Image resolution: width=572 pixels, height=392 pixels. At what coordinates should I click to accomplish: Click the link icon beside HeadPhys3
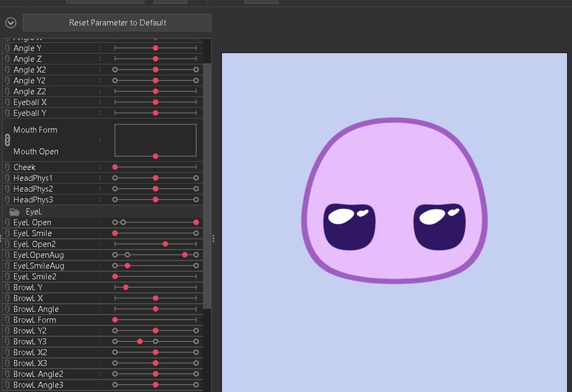pos(6,200)
